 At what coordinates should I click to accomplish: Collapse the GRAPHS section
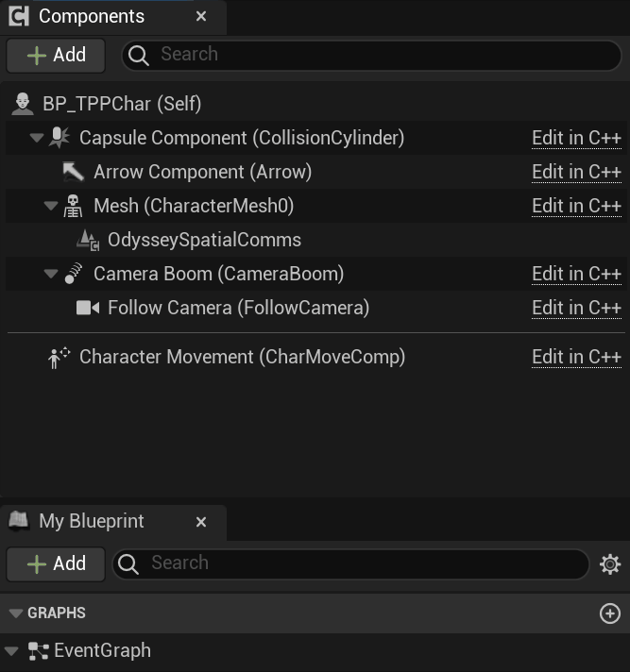(x=15, y=613)
